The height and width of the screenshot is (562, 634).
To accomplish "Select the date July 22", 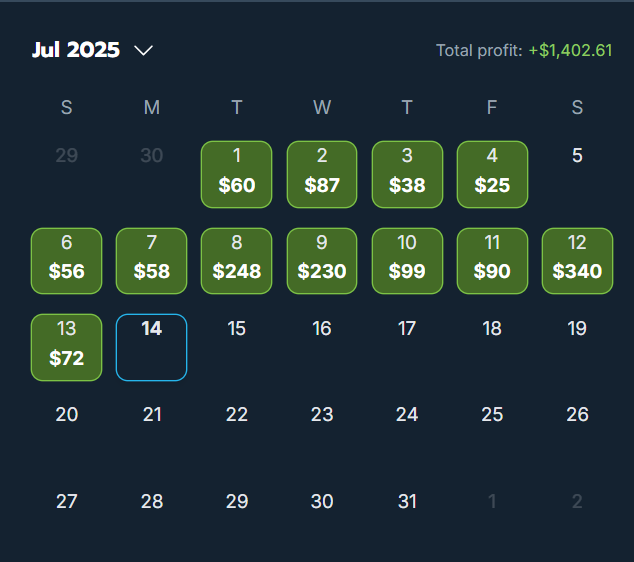I will [x=237, y=414].
